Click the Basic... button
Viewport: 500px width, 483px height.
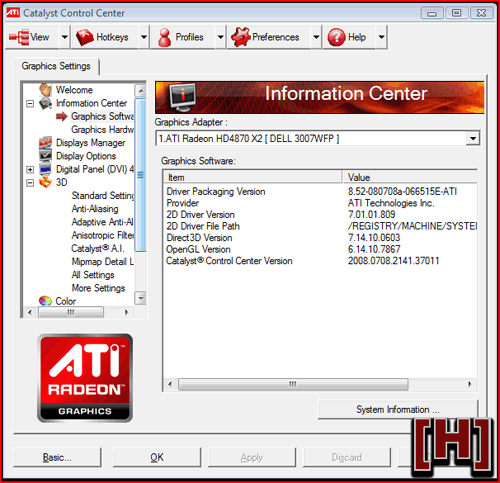click(57, 457)
